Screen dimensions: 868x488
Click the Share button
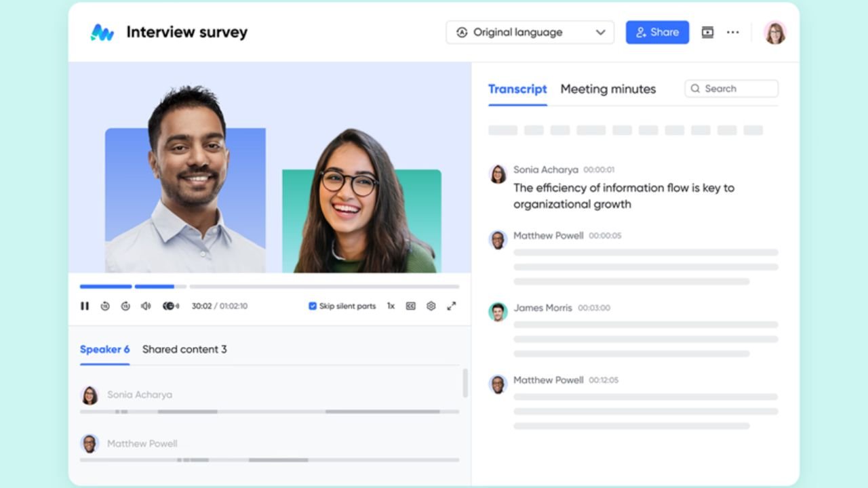pos(656,32)
